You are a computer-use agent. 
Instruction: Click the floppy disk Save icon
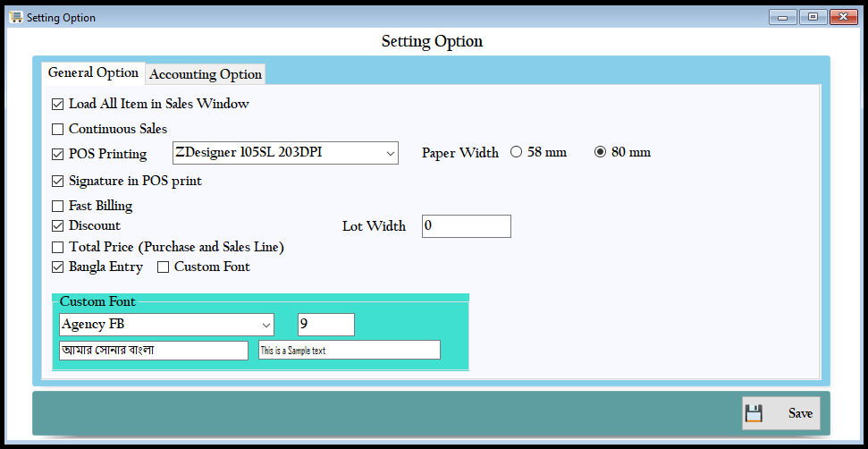pos(754,413)
